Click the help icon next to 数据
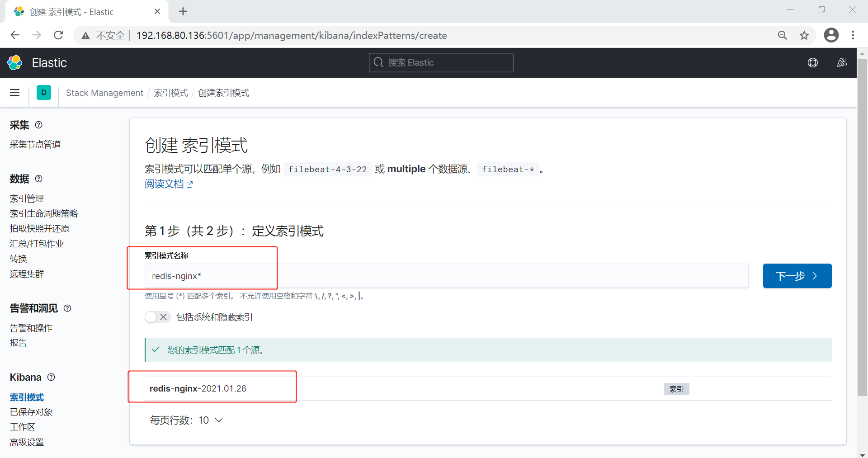The image size is (868, 458). click(39, 179)
